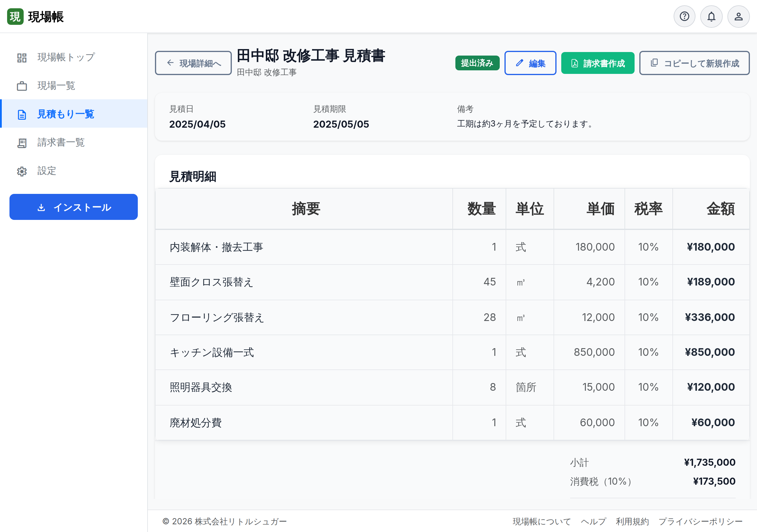Open help via question mark icon
The height and width of the screenshot is (532, 757).
pos(684,17)
